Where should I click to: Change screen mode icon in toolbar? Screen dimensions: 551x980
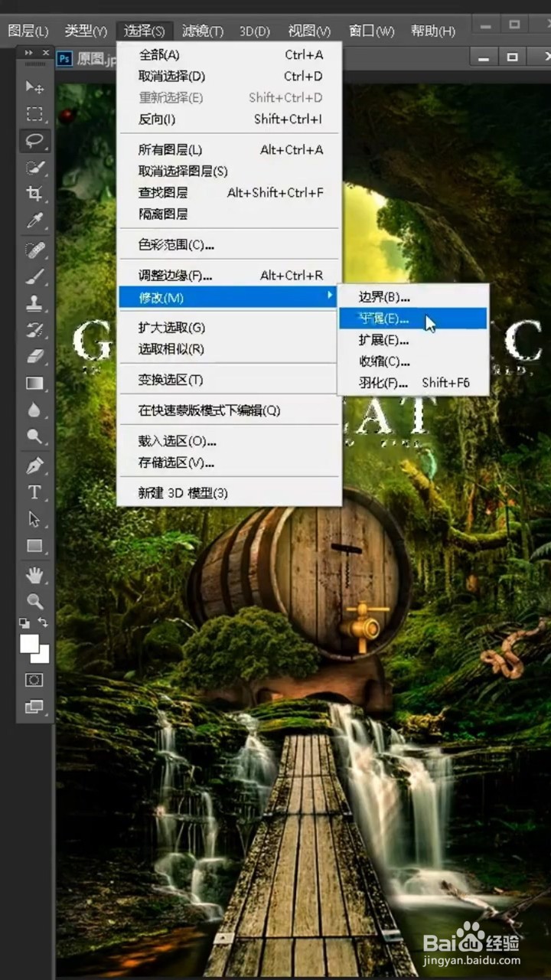coord(34,707)
